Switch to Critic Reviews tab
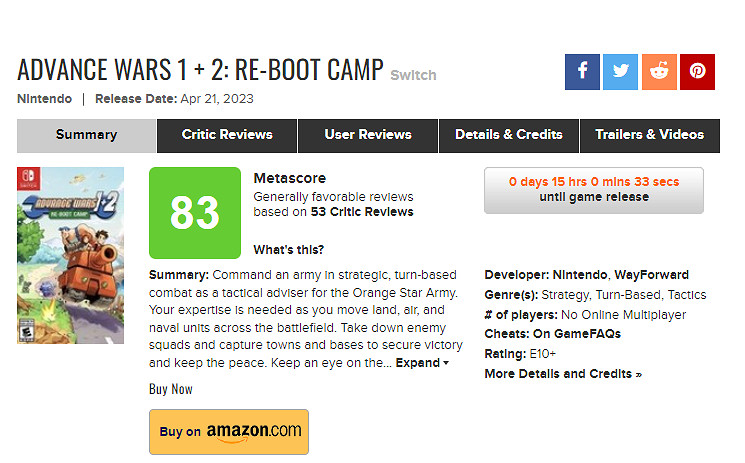745x463 pixels. coord(227,135)
